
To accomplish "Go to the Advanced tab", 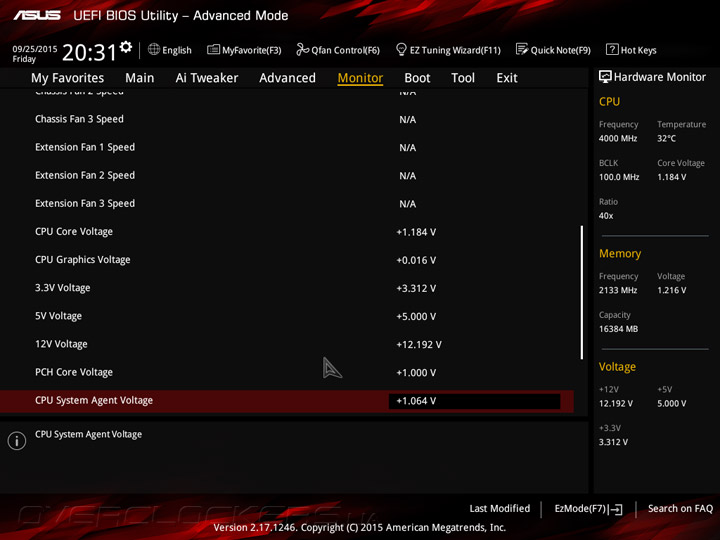I will coord(287,78).
